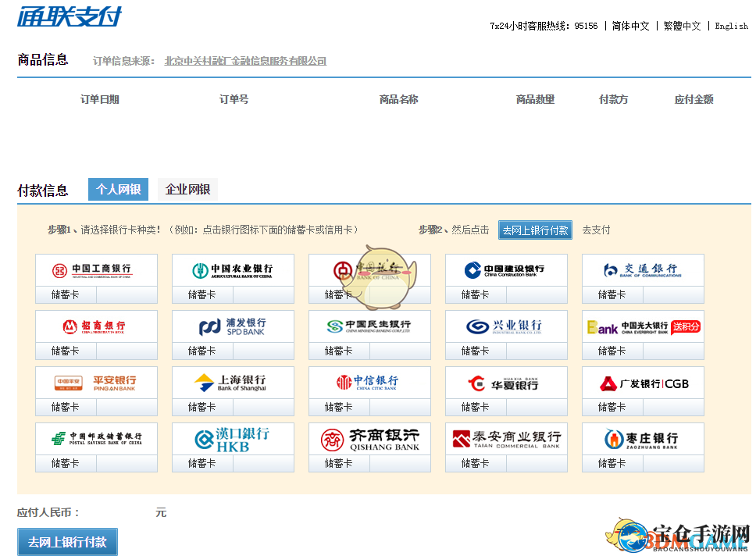Choose 储蓄卡 under 兴业银行

476,351
